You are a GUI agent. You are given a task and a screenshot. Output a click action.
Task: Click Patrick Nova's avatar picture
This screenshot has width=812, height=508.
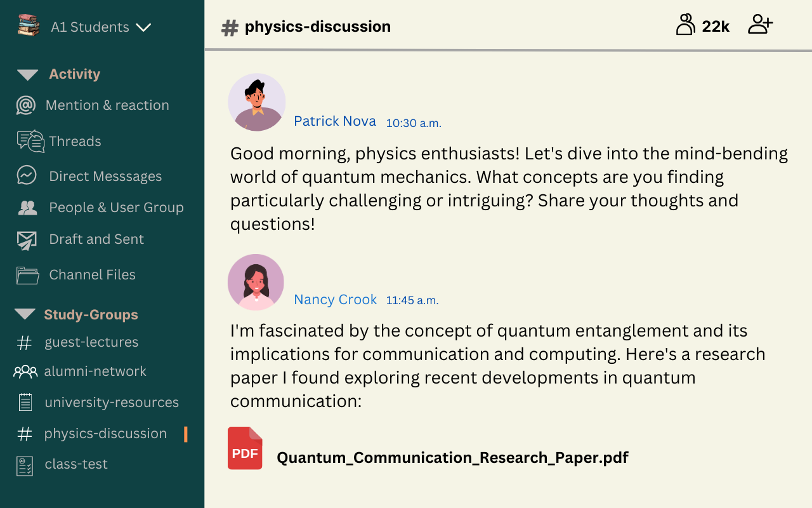pos(257,102)
